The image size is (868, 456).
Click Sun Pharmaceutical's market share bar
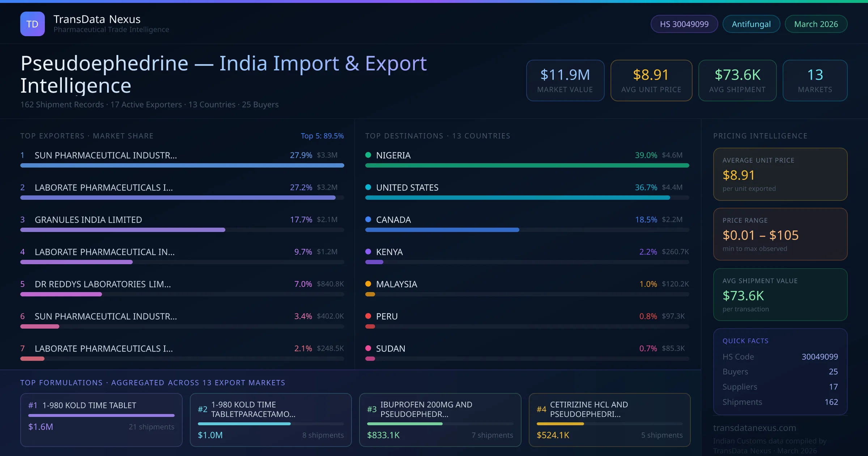click(182, 165)
